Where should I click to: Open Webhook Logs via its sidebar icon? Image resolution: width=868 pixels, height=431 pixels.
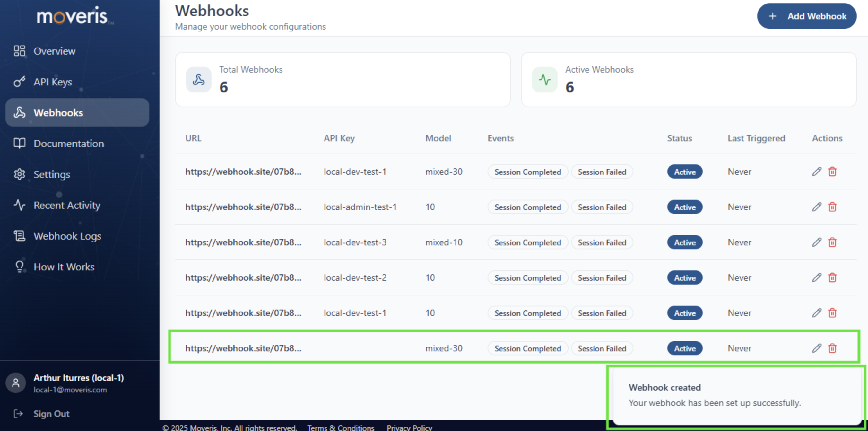(19, 236)
